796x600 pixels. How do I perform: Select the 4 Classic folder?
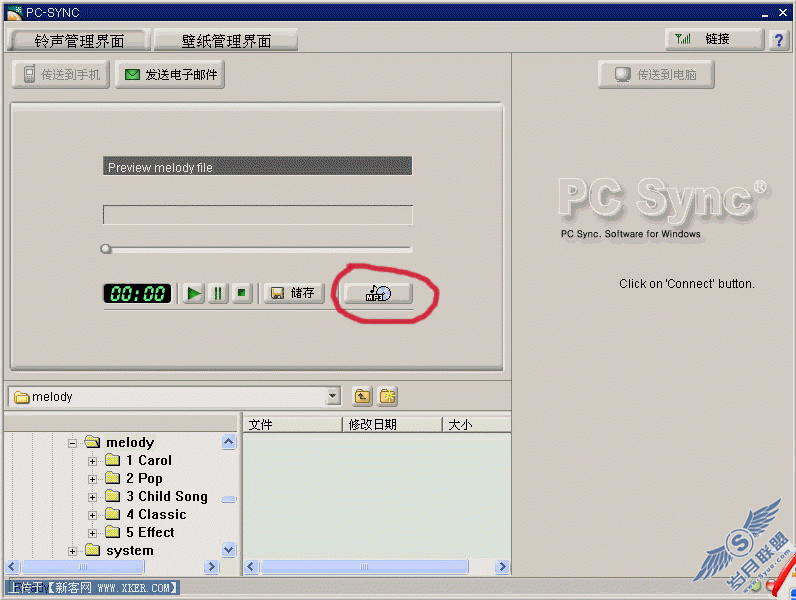(156, 514)
